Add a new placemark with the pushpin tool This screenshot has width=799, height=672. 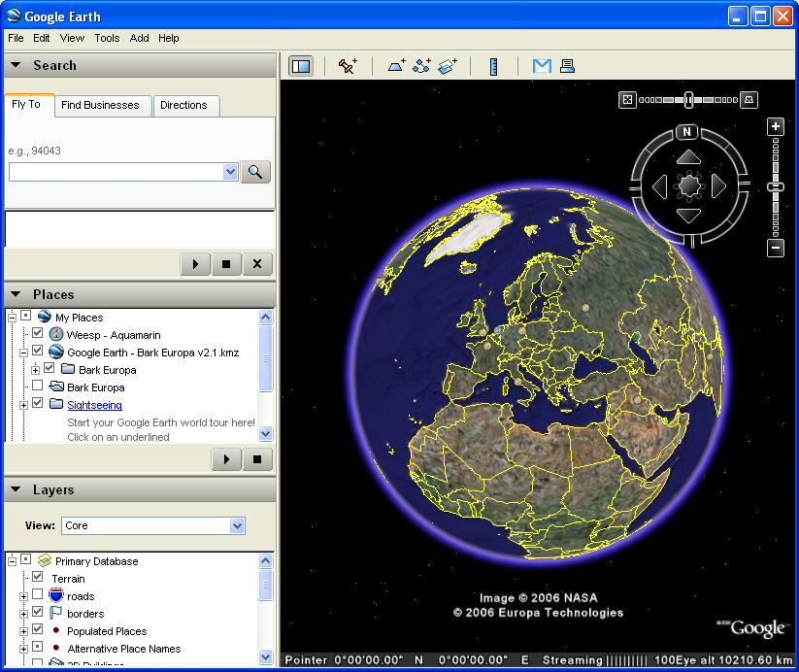(x=348, y=66)
